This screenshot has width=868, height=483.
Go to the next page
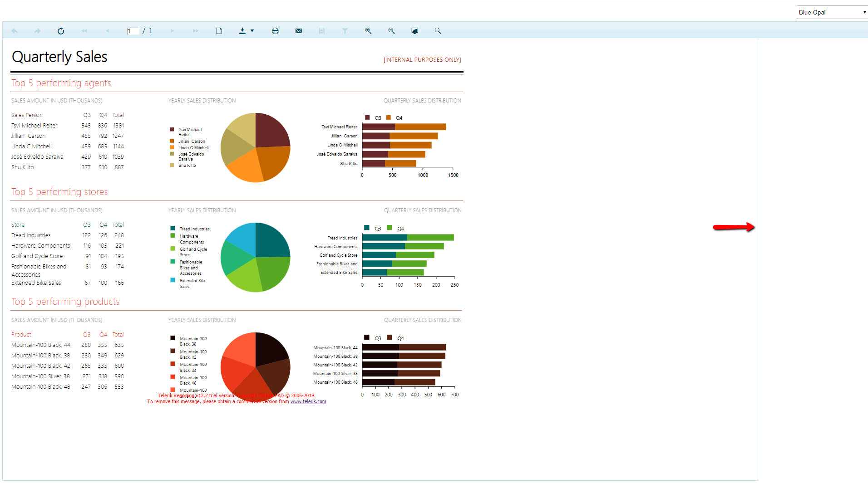pyautogui.click(x=173, y=31)
